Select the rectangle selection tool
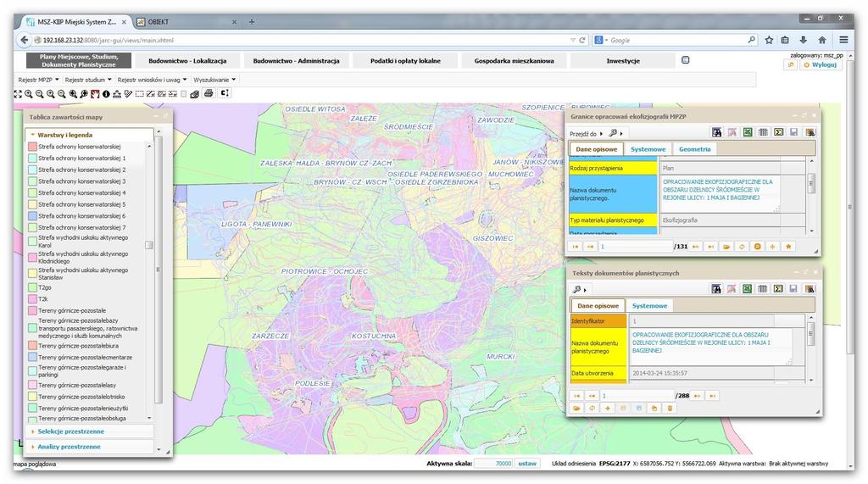Screen dimensions: 868x484 pos(140,93)
